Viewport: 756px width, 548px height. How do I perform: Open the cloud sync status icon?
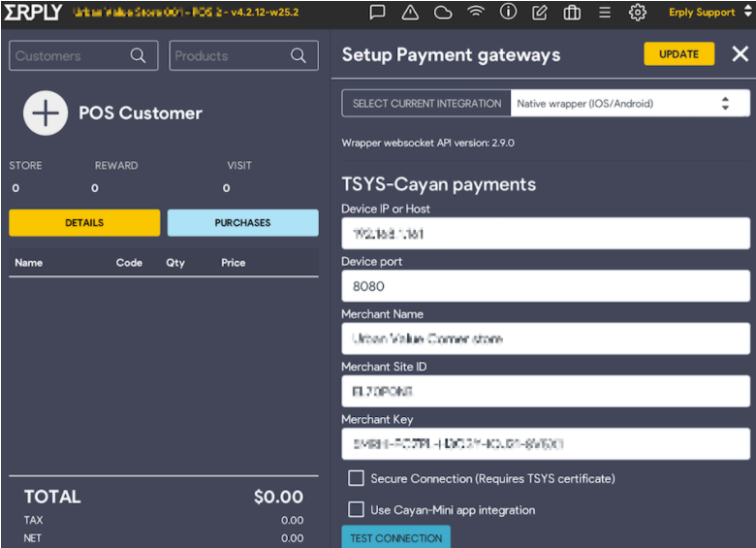pyautogui.click(x=443, y=13)
